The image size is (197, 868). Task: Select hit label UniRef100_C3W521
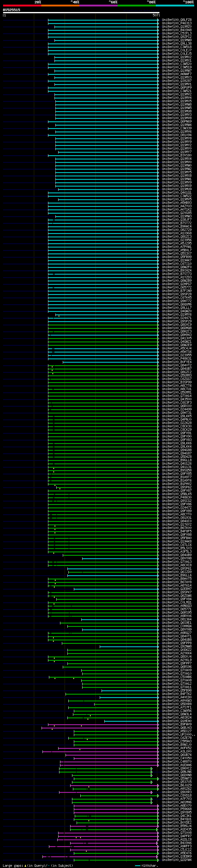click(177, 91)
